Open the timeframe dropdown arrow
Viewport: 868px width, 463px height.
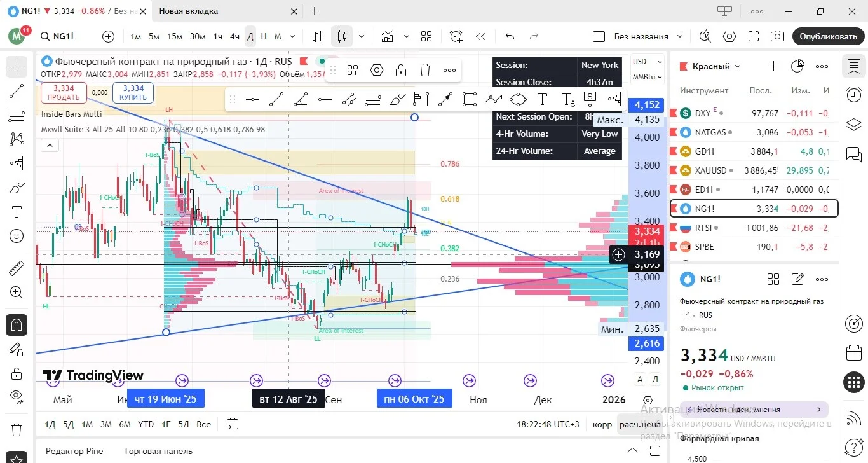coord(292,36)
